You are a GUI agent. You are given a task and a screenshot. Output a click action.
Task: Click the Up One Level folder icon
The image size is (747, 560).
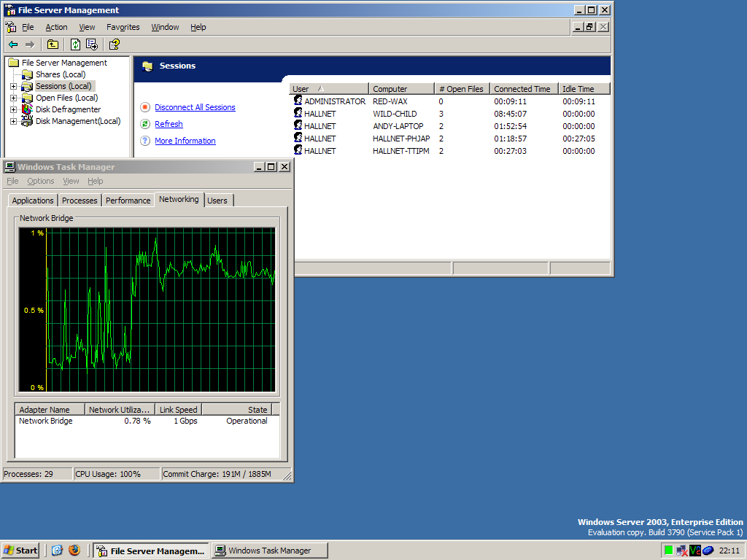click(x=53, y=44)
